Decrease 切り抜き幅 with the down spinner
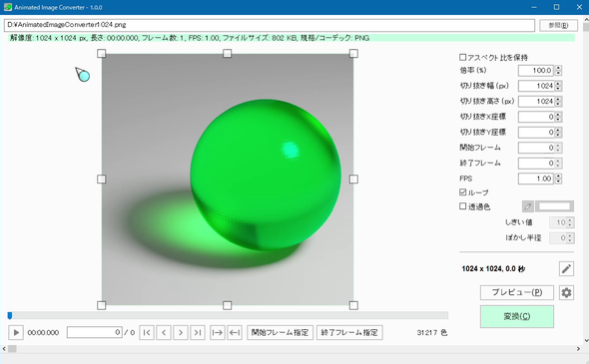The image size is (589, 364). (x=559, y=89)
